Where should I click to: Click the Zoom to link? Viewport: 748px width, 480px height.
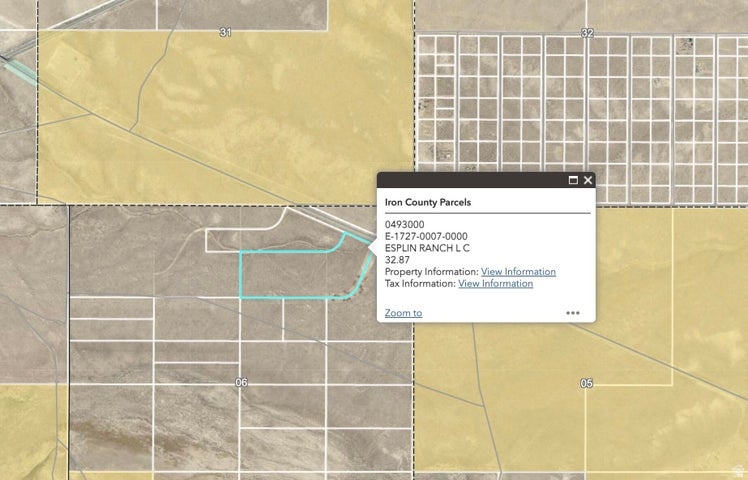403,313
